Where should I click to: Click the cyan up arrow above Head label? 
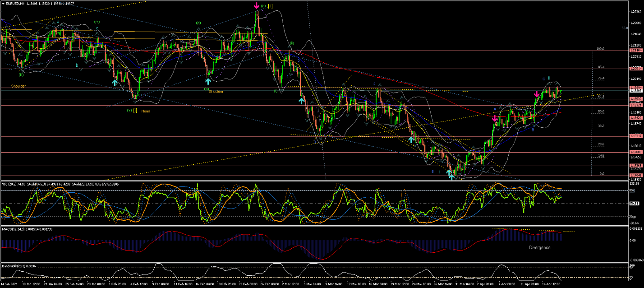pos(115,83)
